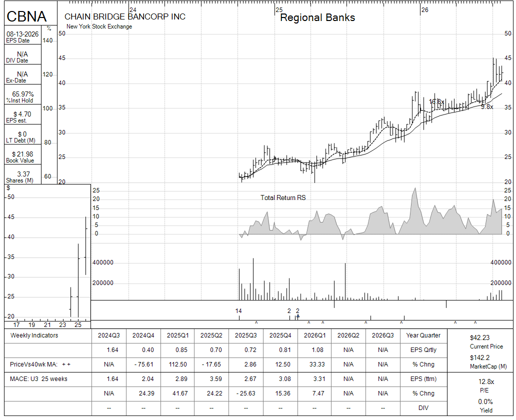Click the 08-13-2026 EPS Date value

click(22, 34)
